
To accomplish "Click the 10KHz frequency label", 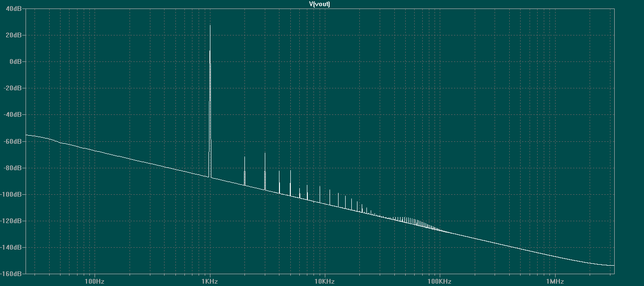I will 325,281.
